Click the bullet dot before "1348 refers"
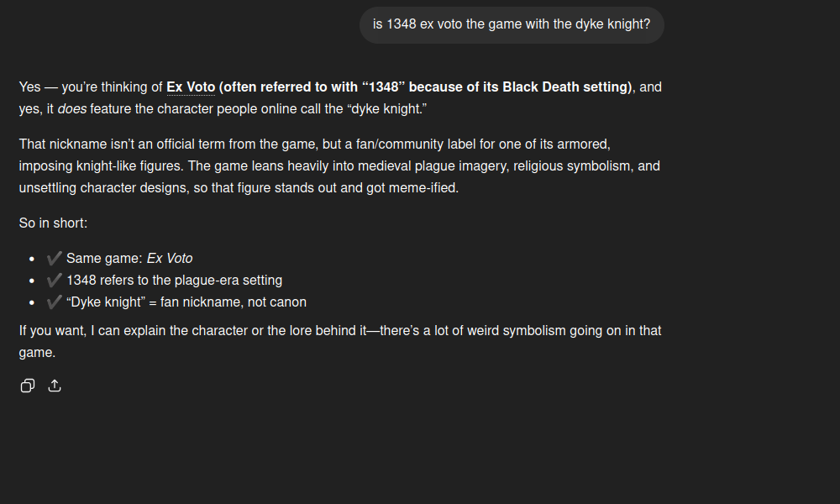 coord(32,281)
